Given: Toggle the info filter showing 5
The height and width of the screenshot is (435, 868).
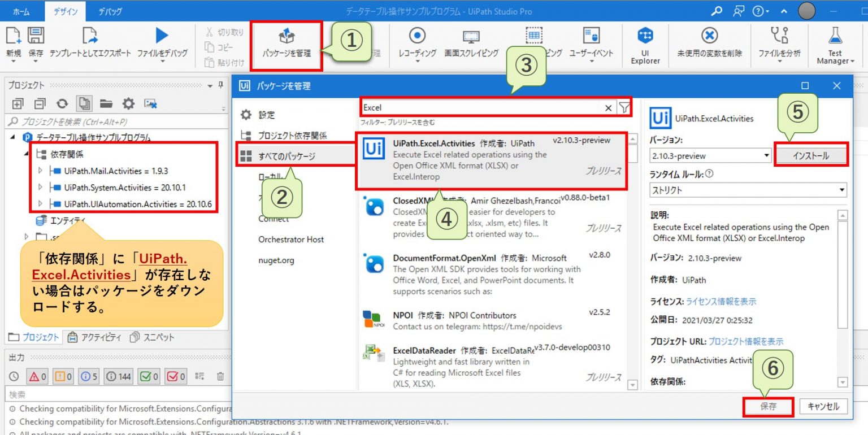Looking at the screenshot, I should [x=89, y=376].
